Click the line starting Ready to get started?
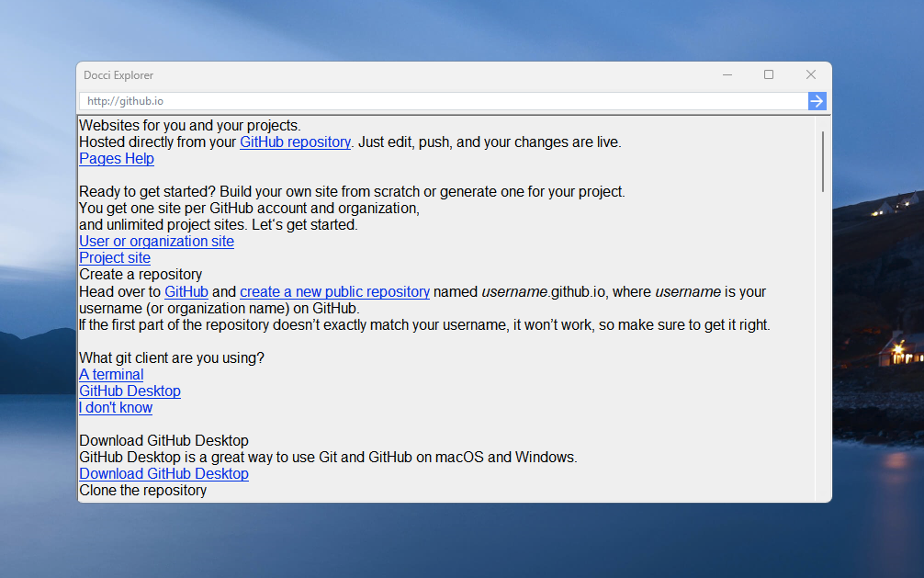Image resolution: width=924 pixels, height=578 pixels. [x=352, y=192]
